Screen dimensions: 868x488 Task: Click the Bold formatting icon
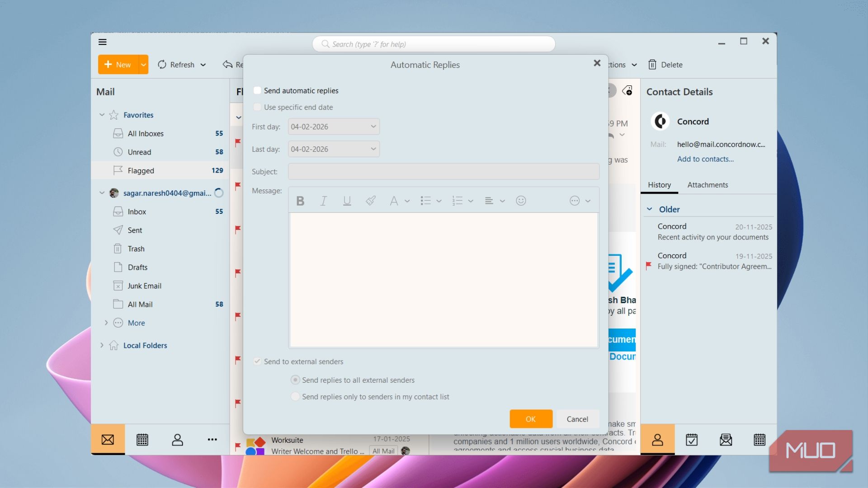tap(300, 201)
